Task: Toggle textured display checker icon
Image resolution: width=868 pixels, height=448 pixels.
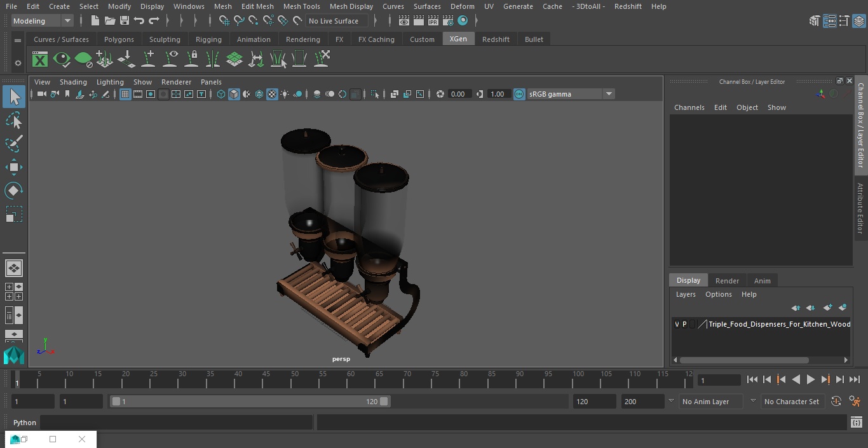Action: click(272, 94)
